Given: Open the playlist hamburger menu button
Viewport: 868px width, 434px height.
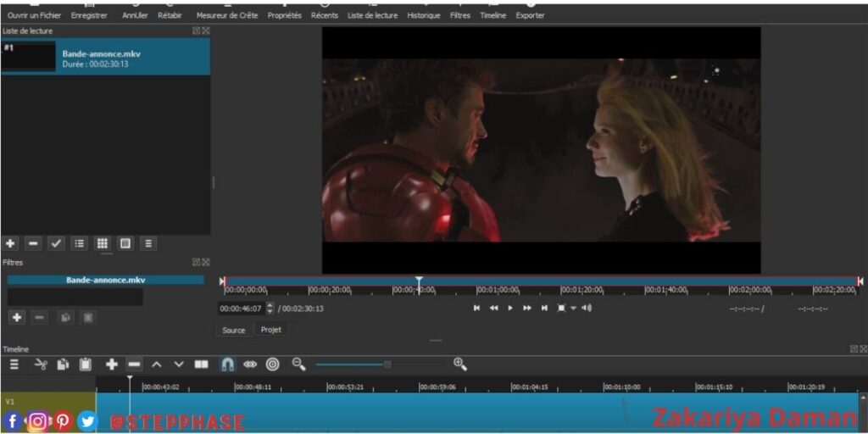Looking at the screenshot, I should (147, 243).
